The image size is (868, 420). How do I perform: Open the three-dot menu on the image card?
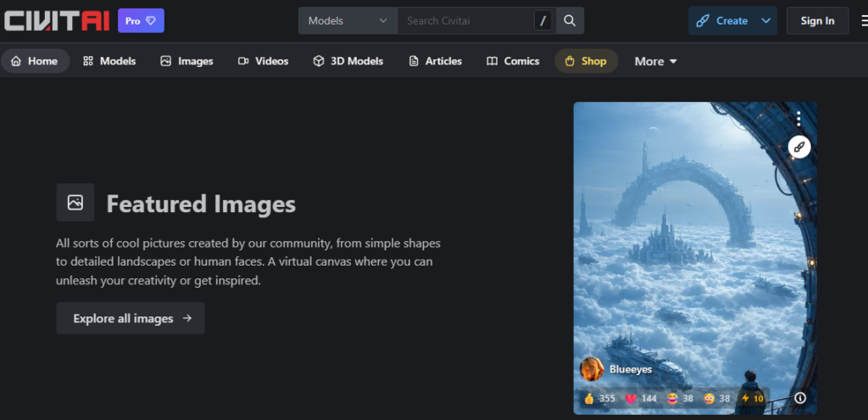pyautogui.click(x=798, y=119)
